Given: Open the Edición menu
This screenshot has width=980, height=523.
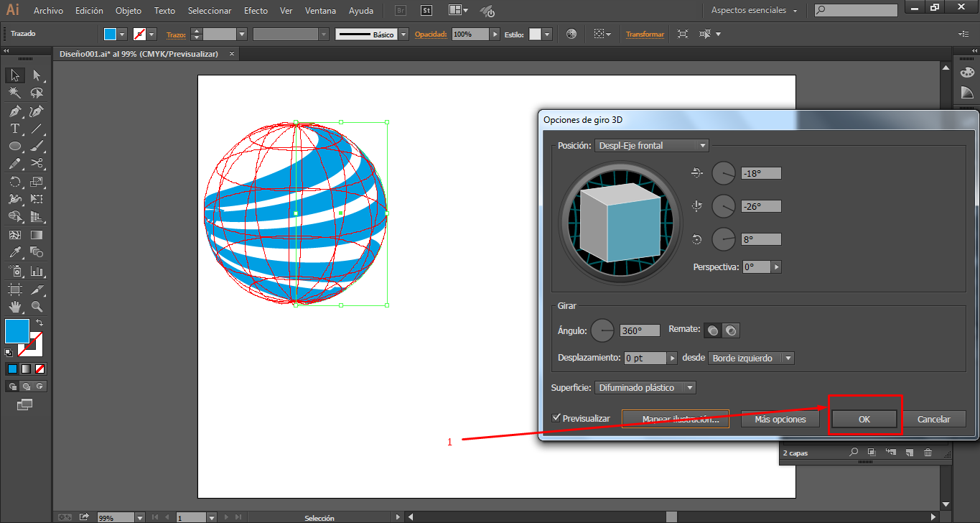Looking at the screenshot, I should tap(89, 11).
